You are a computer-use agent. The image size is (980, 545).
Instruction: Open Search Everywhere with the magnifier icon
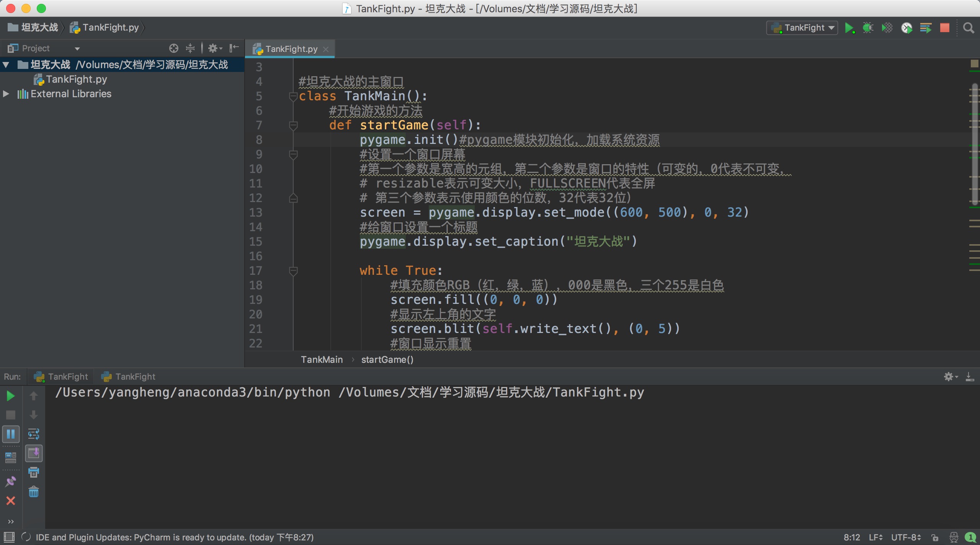click(969, 28)
